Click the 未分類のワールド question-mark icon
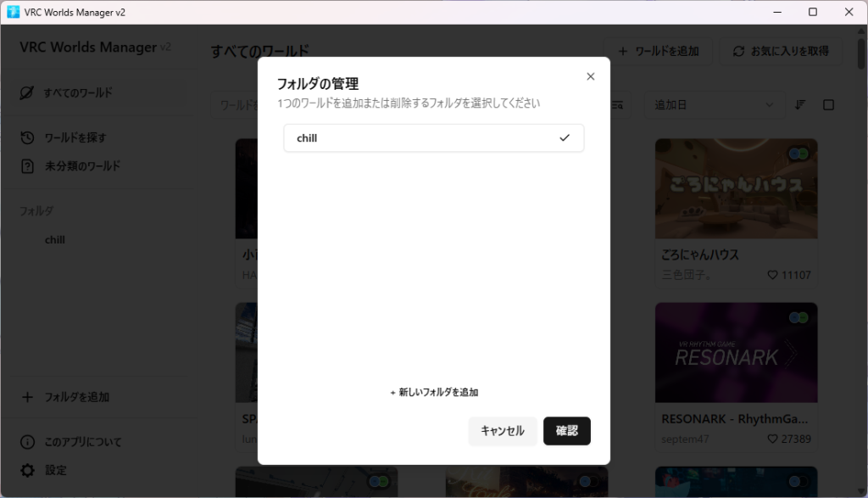The height and width of the screenshot is (498, 868). pos(27,165)
